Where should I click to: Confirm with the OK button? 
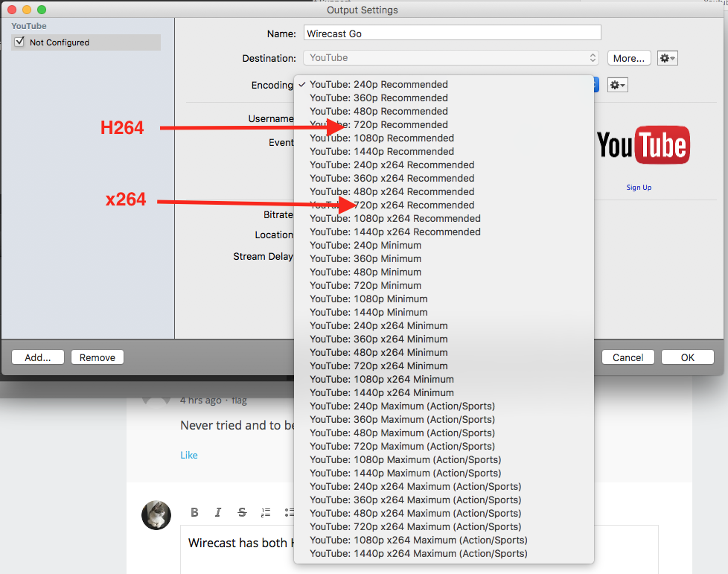688,357
